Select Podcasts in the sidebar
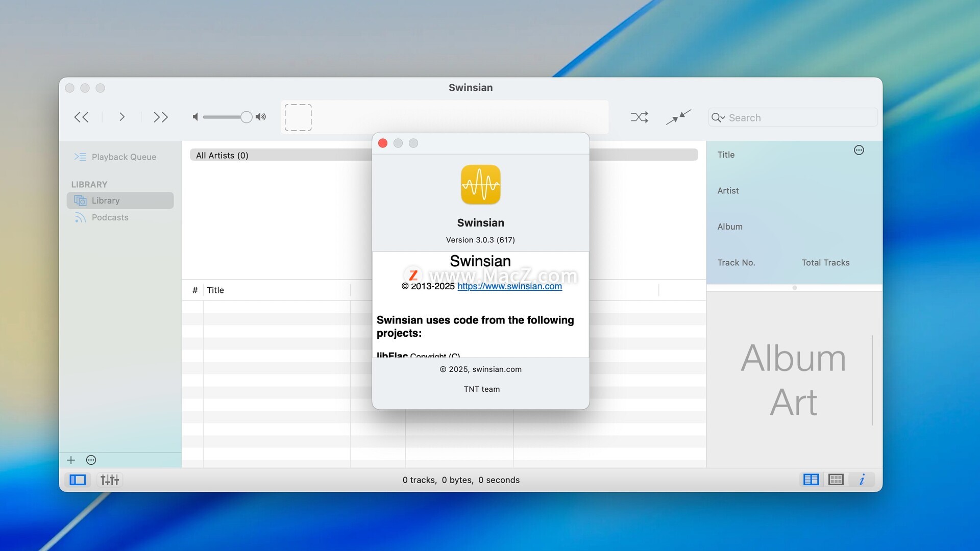Viewport: 980px width, 551px height. tap(110, 217)
